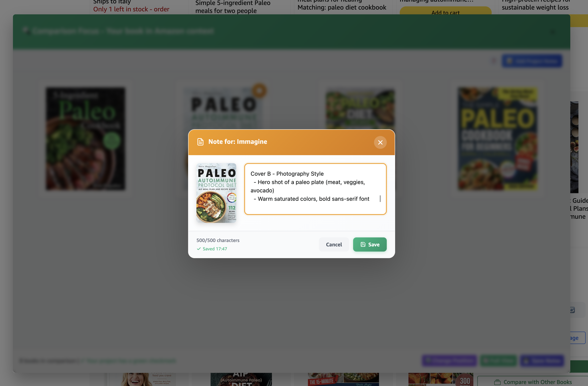Click the Paleo Autoimmune Protocol cover thumbnail
The image size is (588, 386).
click(216, 193)
